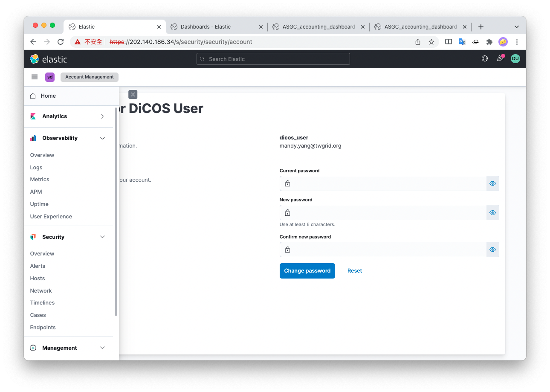Switch to the last ASGC_accounting_dashboard tab

pos(420,26)
